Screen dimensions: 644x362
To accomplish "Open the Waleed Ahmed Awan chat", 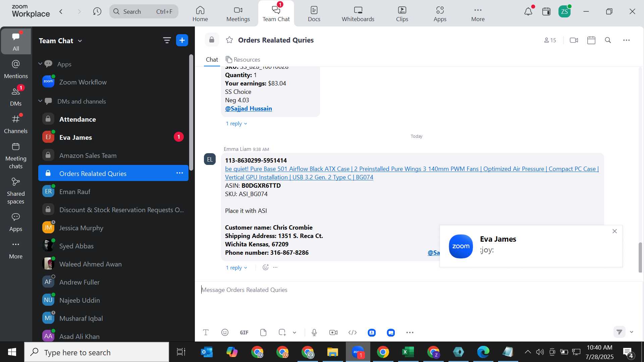I will pos(113,264).
